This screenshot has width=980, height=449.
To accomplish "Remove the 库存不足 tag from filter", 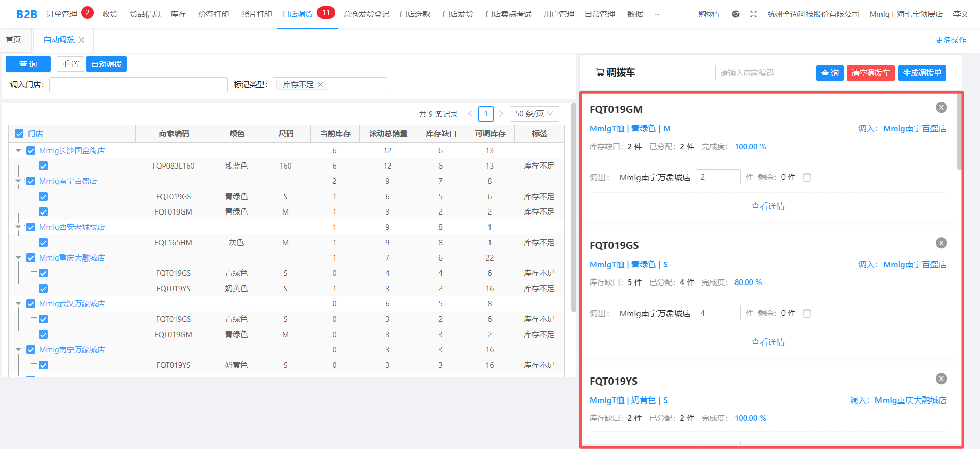I will [x=321, y=85].
